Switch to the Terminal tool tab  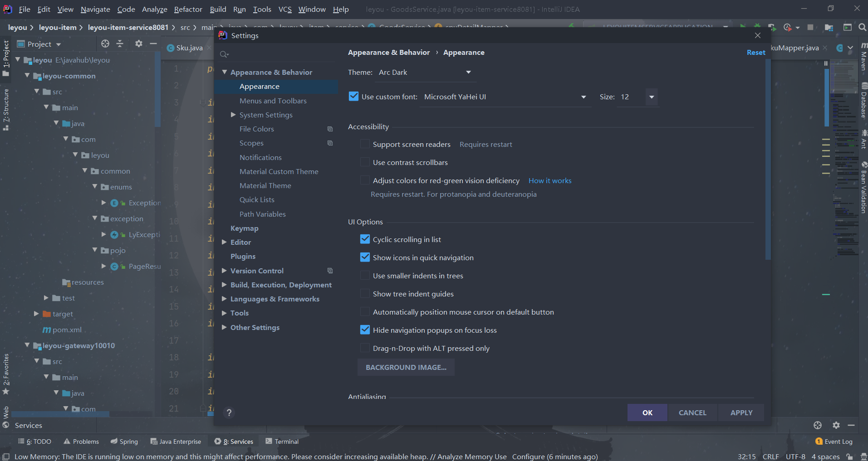[x=282, y=442]
